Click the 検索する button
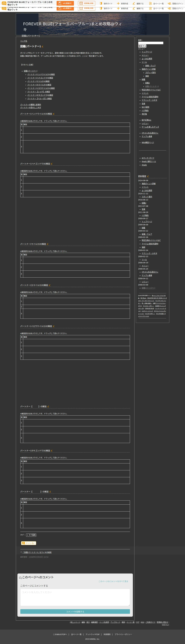Screen dimensions: 185x644 pyautogui.click(x=142, y=46)
